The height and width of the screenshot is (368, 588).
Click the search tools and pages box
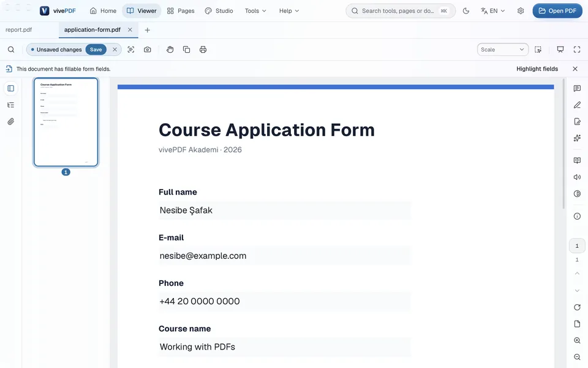[x=401, y=11]
